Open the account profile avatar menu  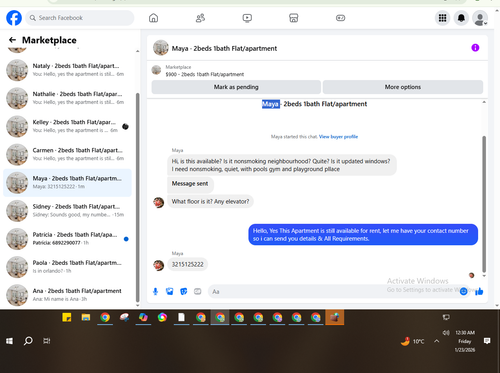[480, 18]
